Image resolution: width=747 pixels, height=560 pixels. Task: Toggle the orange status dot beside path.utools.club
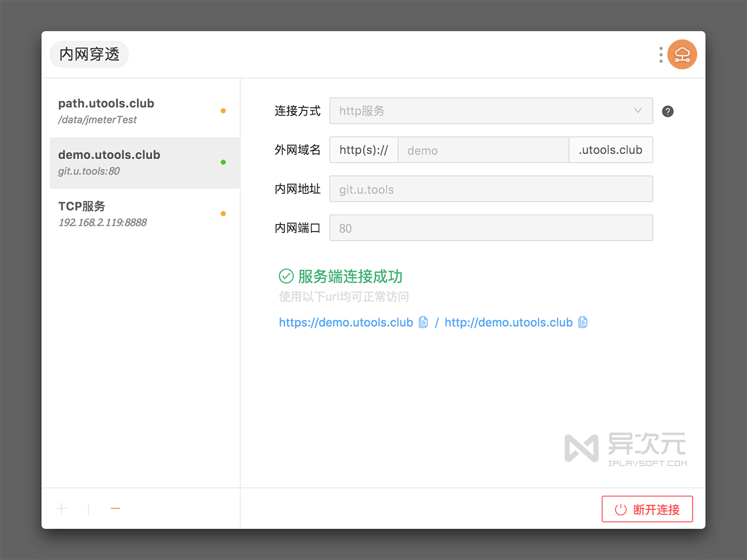tap(223, 110)
